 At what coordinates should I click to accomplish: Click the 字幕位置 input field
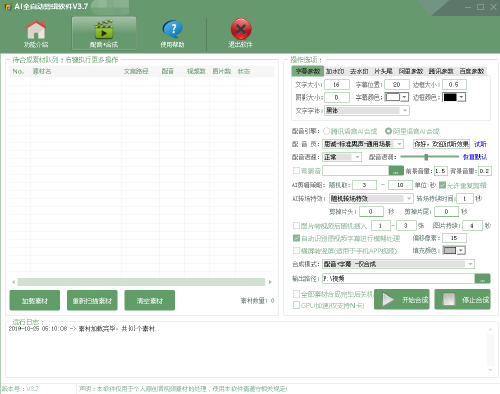coord(397,85)
